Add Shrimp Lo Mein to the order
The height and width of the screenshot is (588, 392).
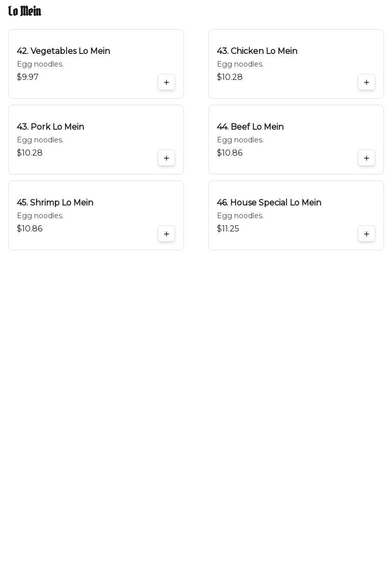coord(166,234)
